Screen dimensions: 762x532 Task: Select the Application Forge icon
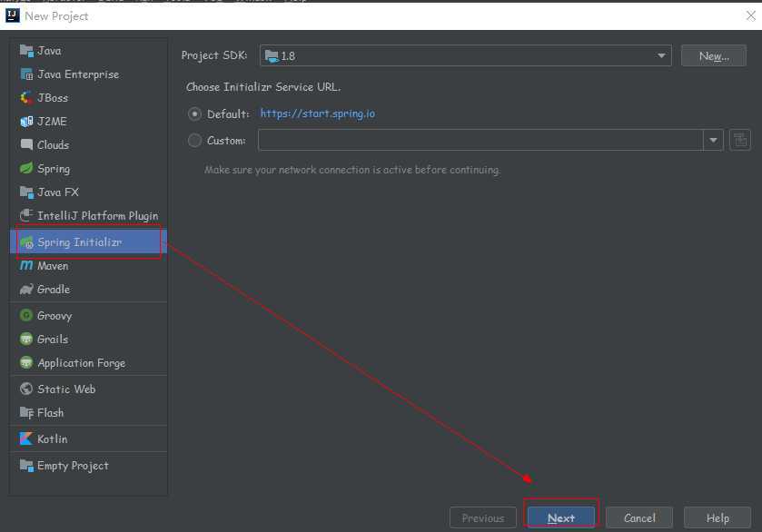26,362
